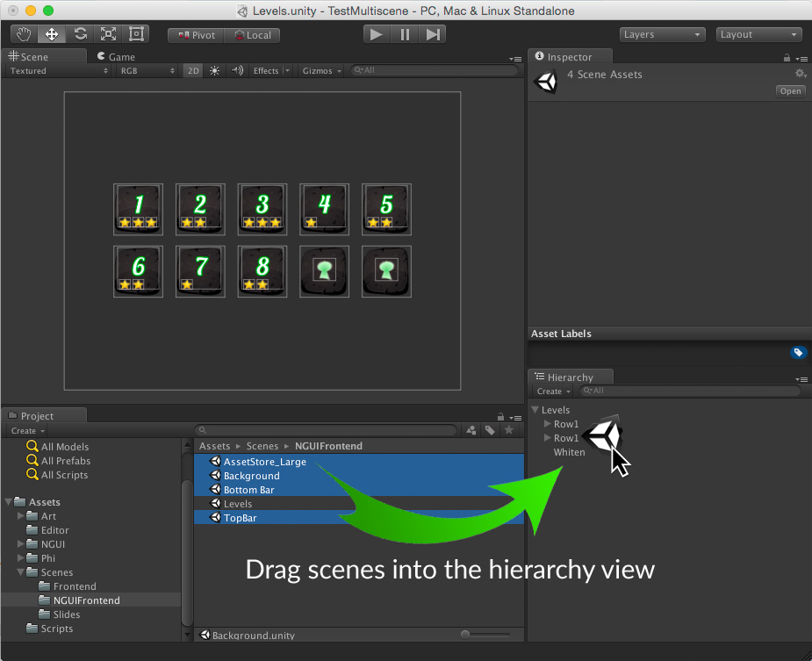Viewport: 812px width, 661px height.
Task: Select the AssetStore_Large scene asset
Action: point(359,461)
